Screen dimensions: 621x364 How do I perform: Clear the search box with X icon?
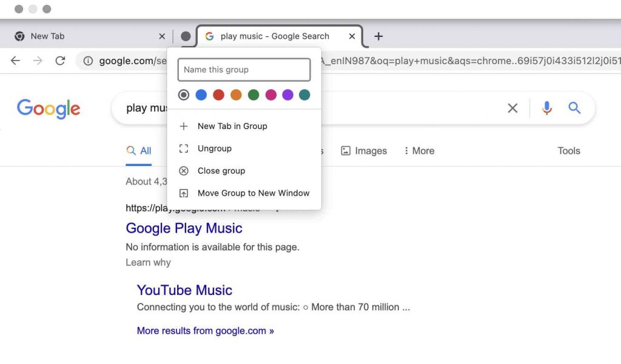point(512,108)
